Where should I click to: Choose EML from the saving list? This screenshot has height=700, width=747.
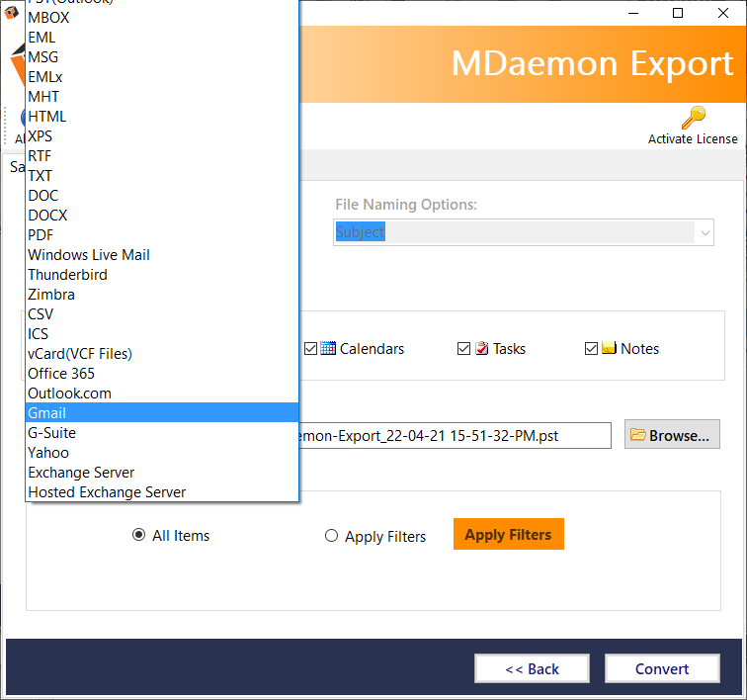[162, 38]
